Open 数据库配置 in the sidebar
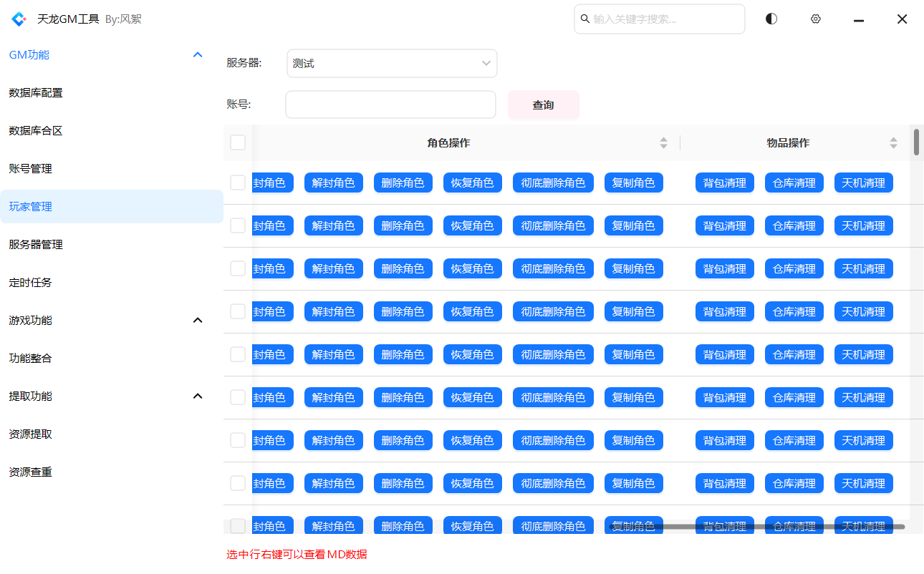Viewport: 924px width, 574px height. pyautogui.click(x=36, y=93)
